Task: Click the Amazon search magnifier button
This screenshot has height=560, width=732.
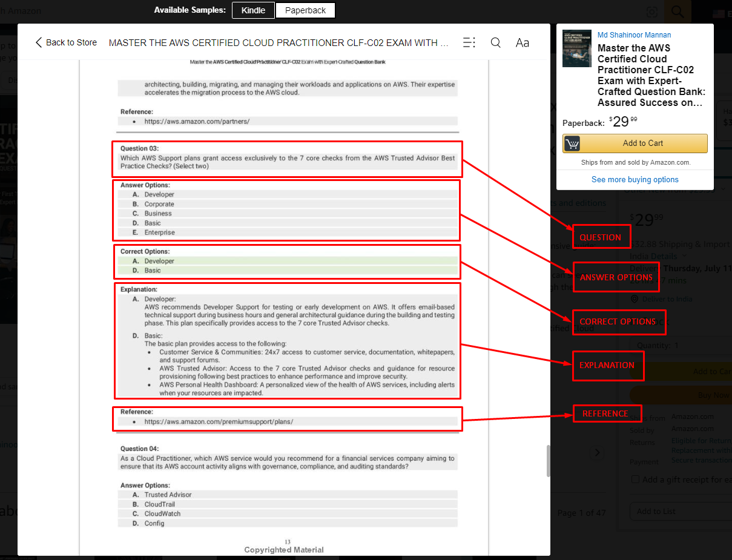Action: click(x=678, y=12)
